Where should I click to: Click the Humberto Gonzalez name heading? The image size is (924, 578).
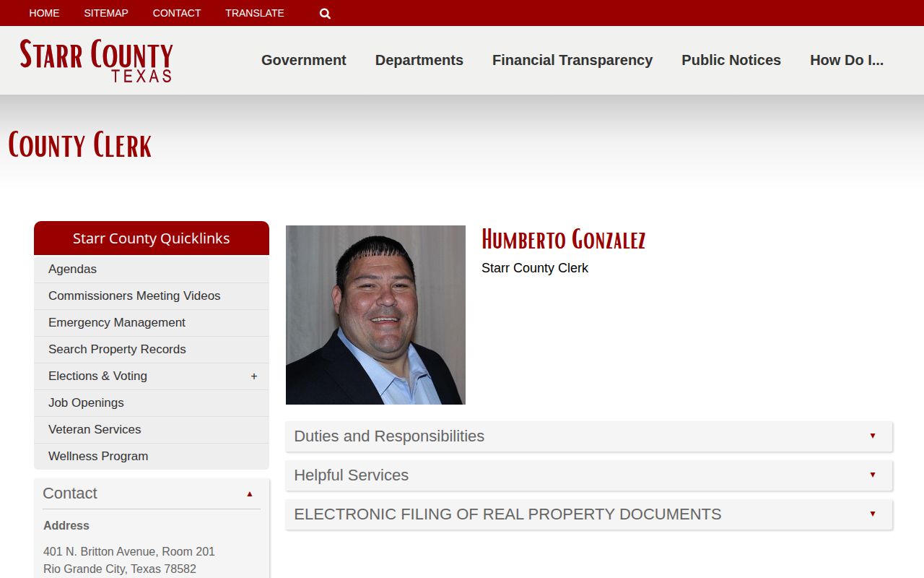[563, 239]
